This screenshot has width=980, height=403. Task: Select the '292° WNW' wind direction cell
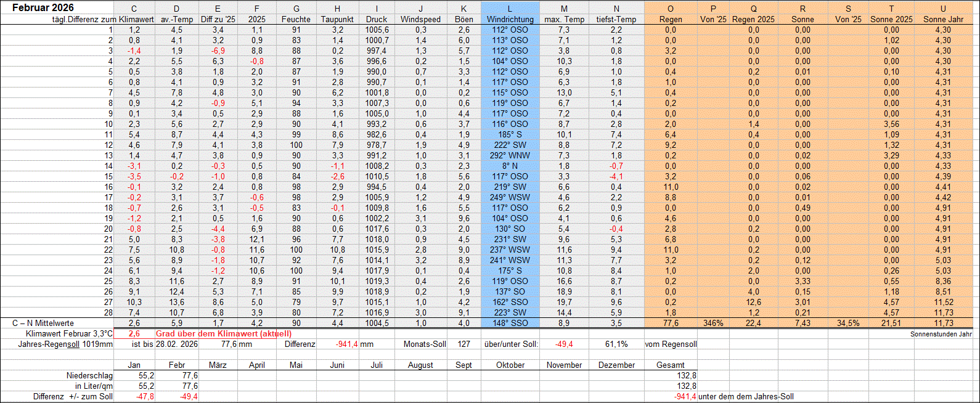pos(510,155)
